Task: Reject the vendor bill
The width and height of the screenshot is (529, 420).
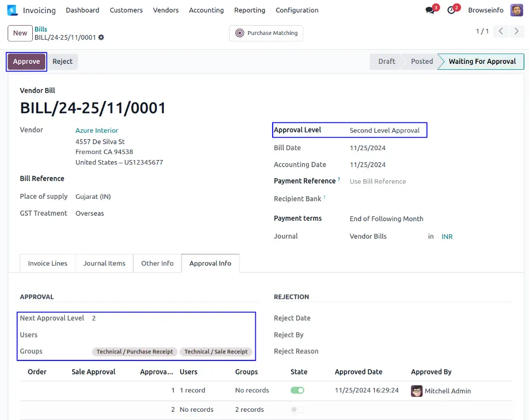Action: click(62, 62)
